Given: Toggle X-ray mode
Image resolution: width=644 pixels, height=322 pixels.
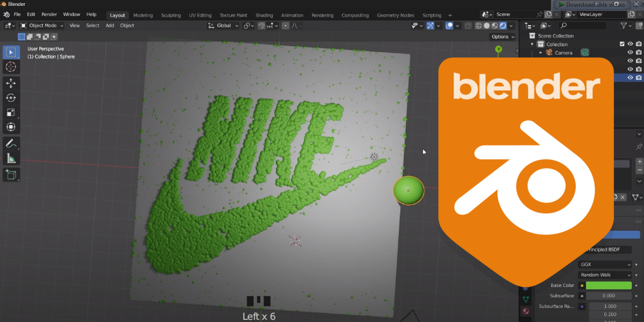Looking at the screenshot, I should pyautogui.click(x=468, y=25).
